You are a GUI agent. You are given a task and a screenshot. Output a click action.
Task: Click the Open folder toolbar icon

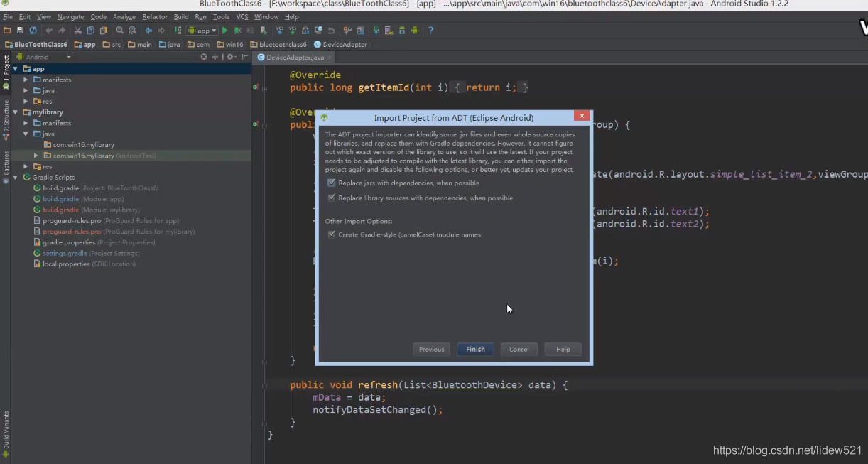7,31
